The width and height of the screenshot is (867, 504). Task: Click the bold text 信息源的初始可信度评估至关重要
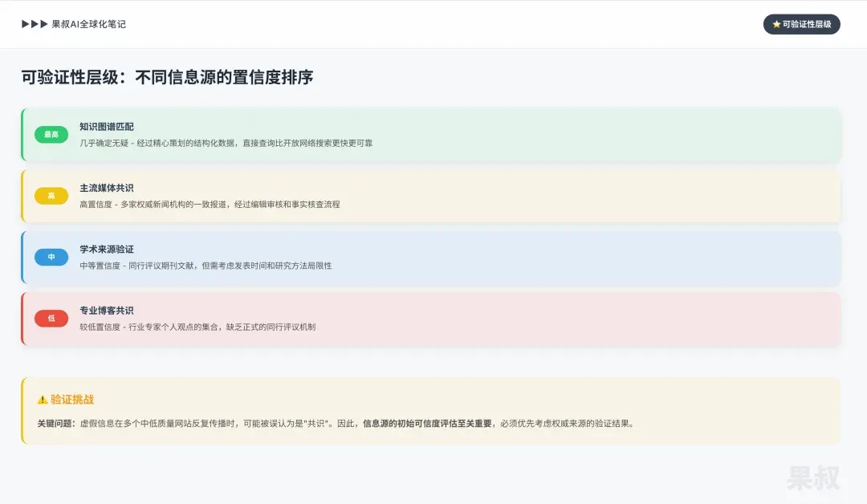point(427,424)
